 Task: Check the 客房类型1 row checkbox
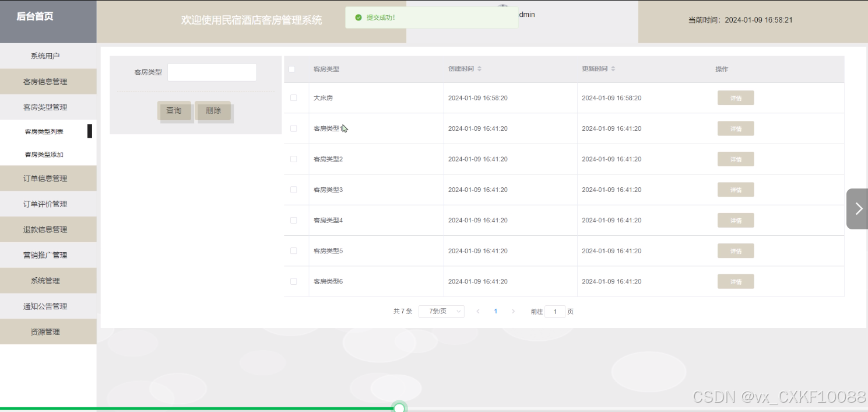pyautogui.click(x=293, y=128)
